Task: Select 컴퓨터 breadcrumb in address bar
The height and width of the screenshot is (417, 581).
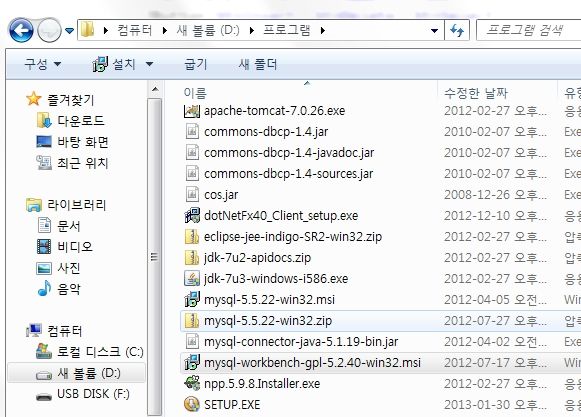Action: 135,30
